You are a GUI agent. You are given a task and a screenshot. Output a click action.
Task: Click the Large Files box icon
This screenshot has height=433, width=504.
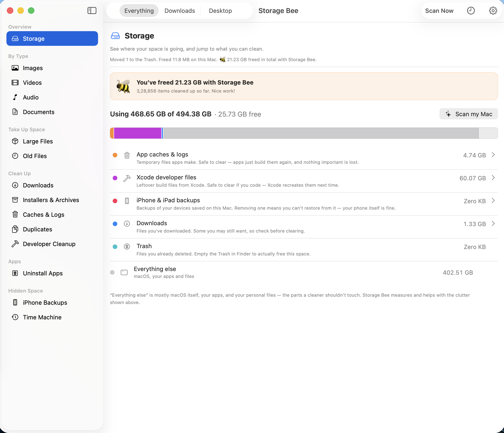click(x=15, y=141)
